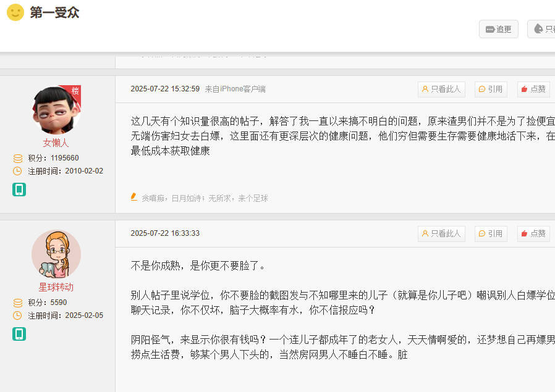The image size is (555, 392).
Task: Tap the green mobile icon under 星球转动
Action: pyautogui.click(x=19, y=334)
